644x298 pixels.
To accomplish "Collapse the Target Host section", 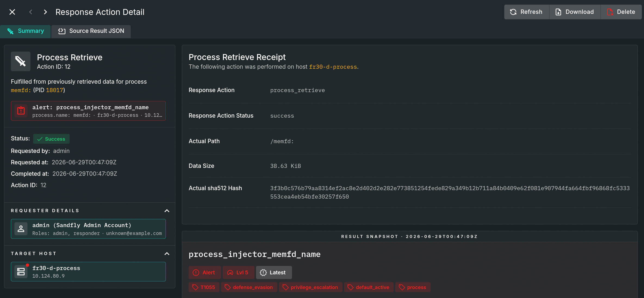I will point(167,254).
